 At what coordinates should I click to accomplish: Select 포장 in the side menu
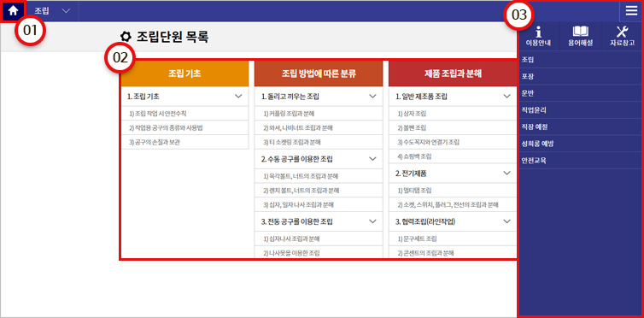tap(580, 76)
